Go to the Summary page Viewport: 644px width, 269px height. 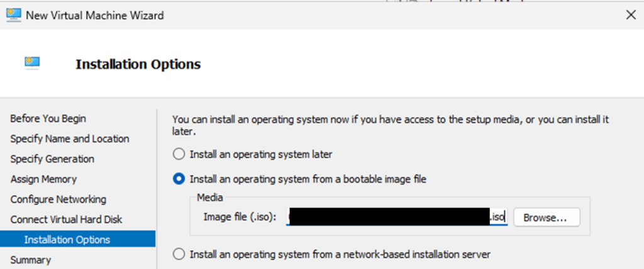(31, 260)
